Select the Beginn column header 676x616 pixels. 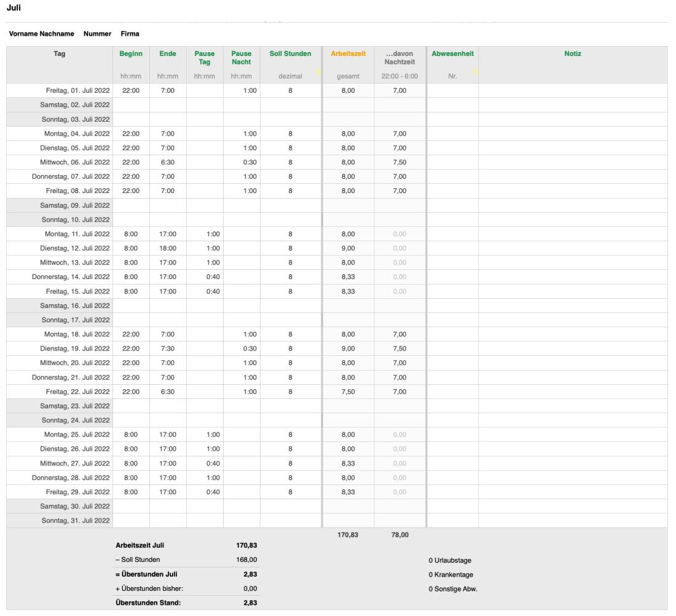pos(131,54)
